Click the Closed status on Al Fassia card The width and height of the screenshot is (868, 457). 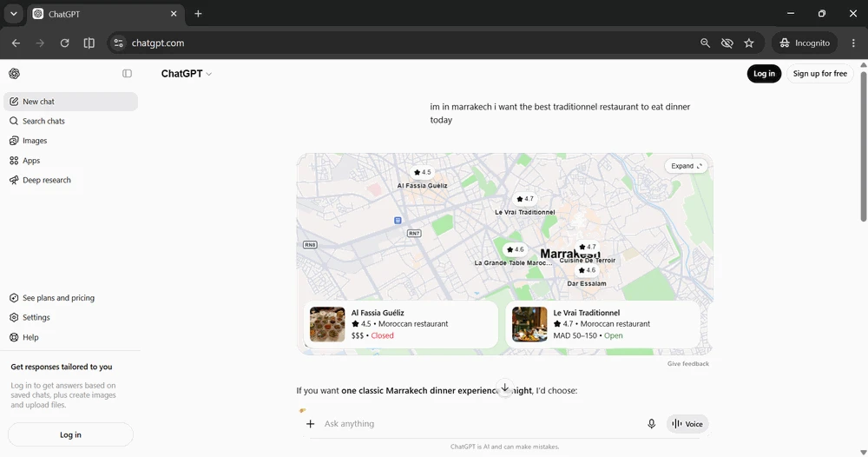(383, 335)
